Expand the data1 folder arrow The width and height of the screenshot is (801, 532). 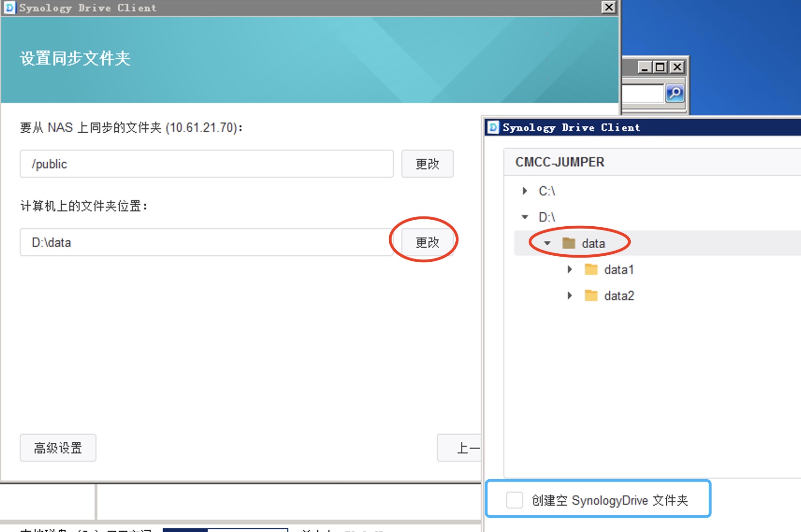click(570, 269)
